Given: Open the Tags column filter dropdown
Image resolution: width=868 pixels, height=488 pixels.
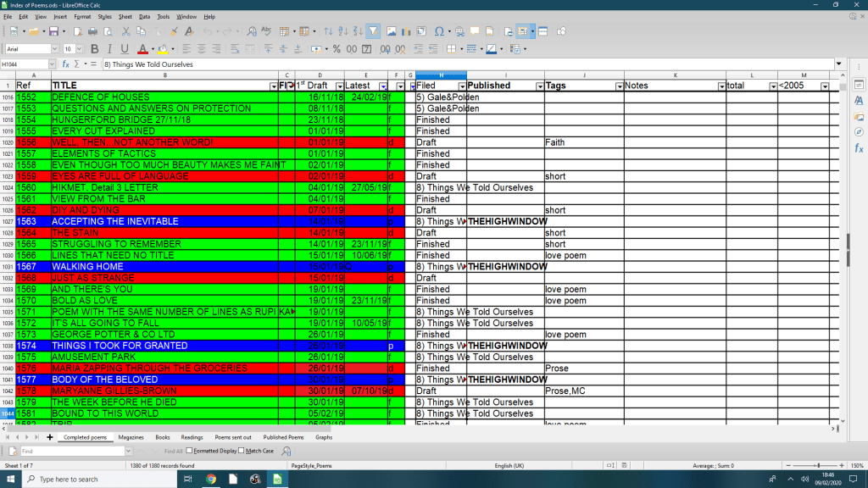Looking at the screenshot, I should tap(618, 86).
